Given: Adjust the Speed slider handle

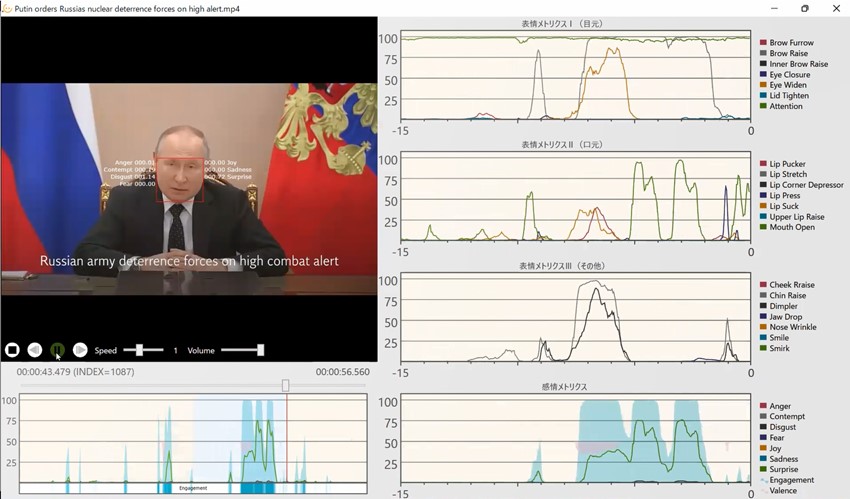Looking at the screenshot, I should pos(139,350).
